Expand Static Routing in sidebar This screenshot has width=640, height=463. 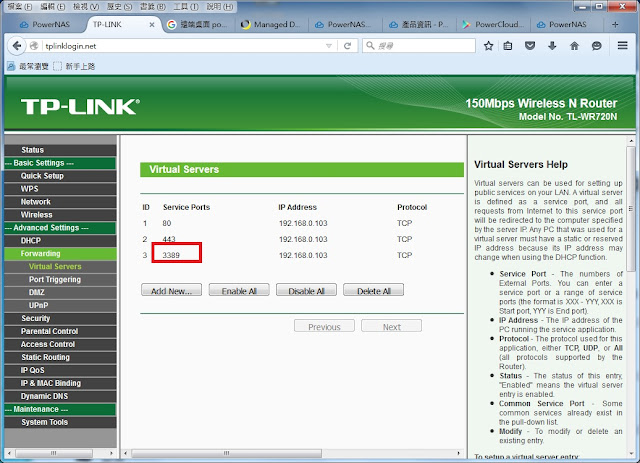click(x=60, y=357)
